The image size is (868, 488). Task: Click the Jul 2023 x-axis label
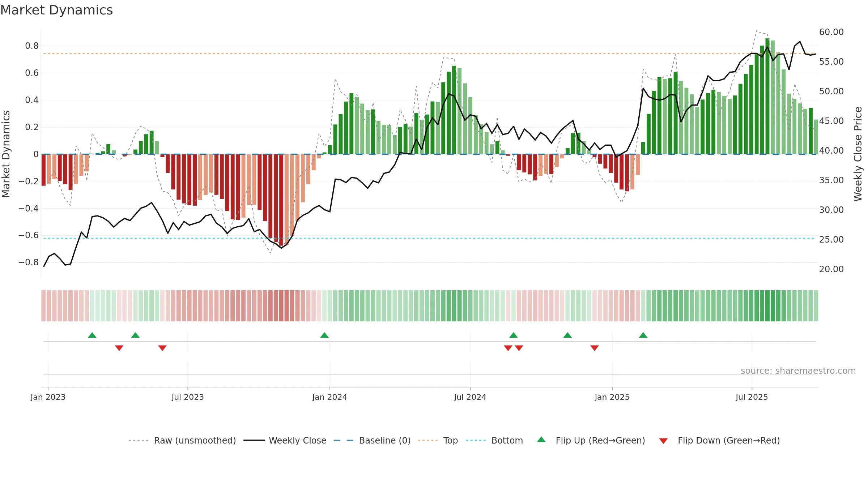coord(188,397)
